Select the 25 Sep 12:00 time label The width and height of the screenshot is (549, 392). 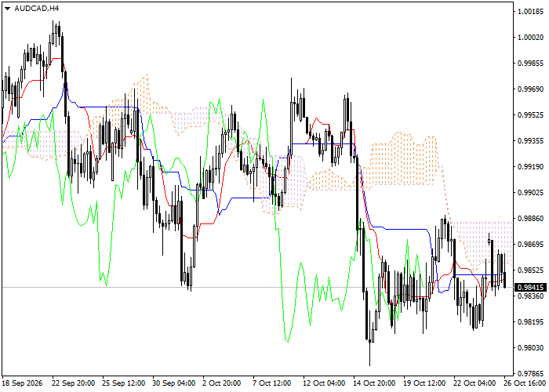point(124,383)
